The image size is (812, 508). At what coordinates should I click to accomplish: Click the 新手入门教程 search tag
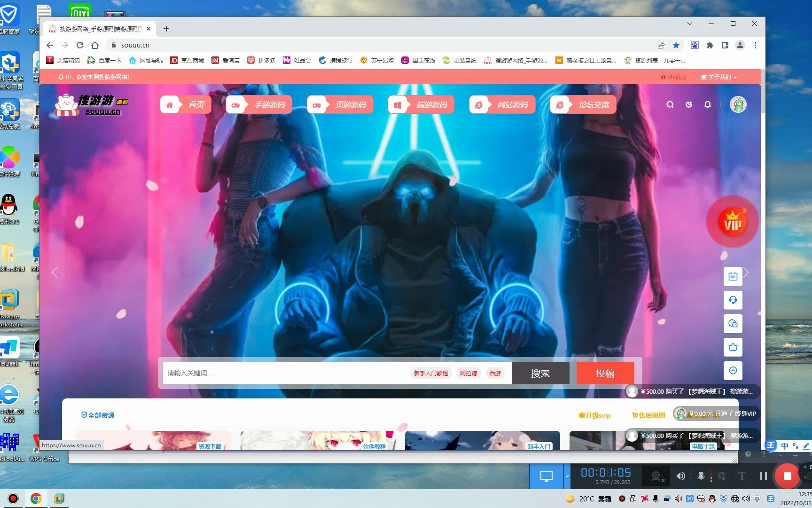431,373
